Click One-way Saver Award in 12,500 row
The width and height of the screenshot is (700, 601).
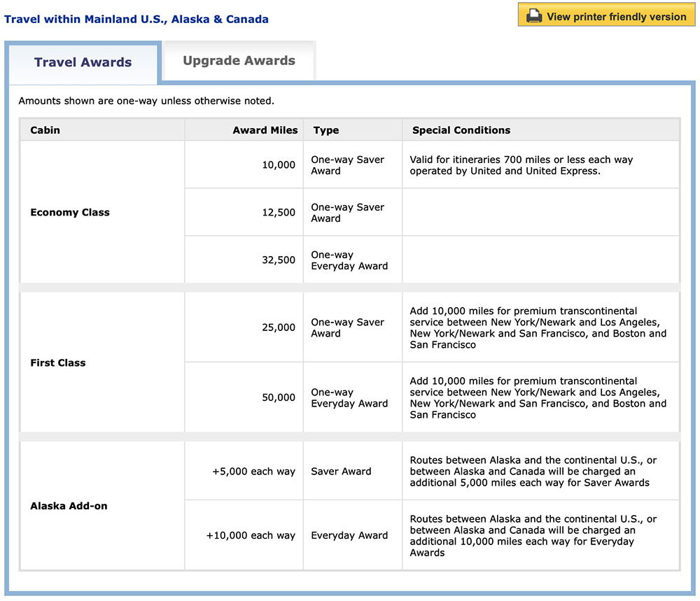click(x=347, y=213)
